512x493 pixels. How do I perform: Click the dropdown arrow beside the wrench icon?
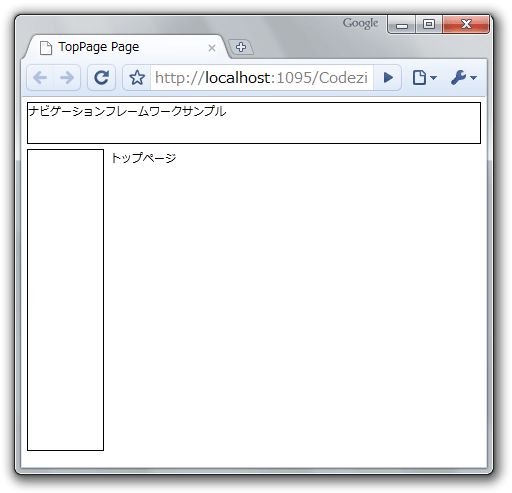coord(473,78)
